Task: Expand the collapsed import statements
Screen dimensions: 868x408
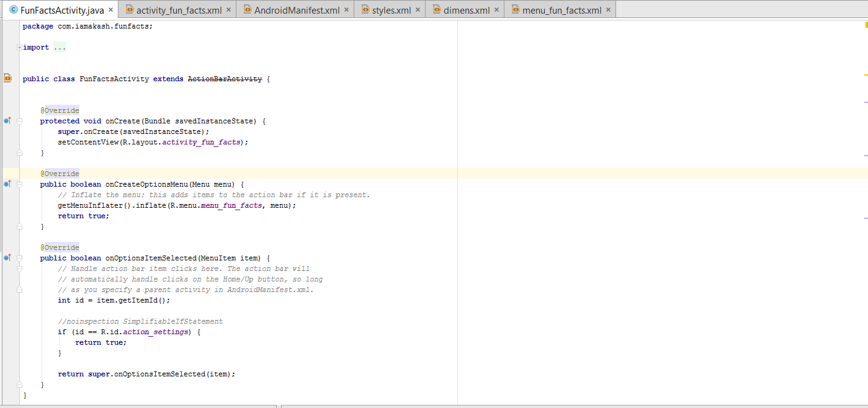Action: [20, 47]
